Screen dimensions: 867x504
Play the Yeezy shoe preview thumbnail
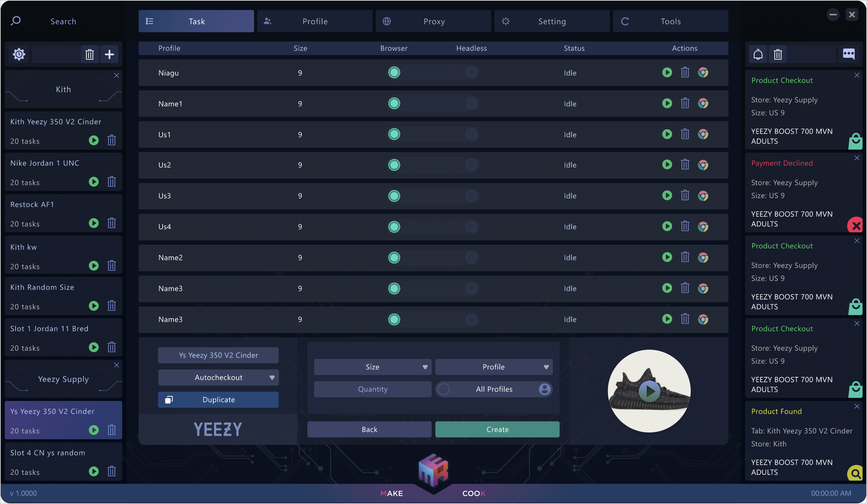point(649,391)
